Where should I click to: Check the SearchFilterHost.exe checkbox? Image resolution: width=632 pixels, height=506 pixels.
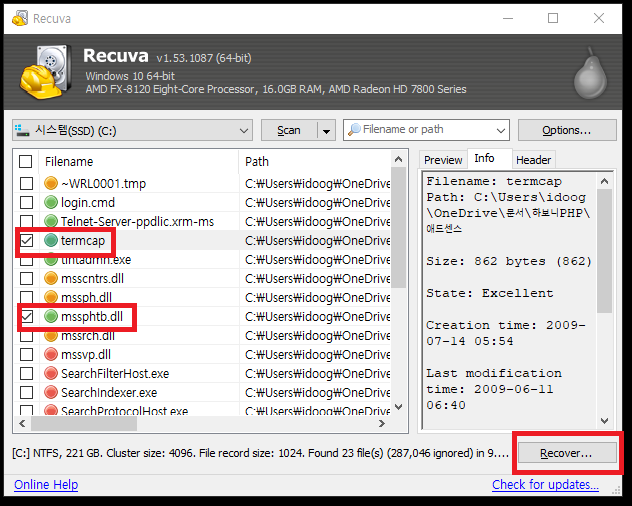pyautogui.click(x=27, y=373)
